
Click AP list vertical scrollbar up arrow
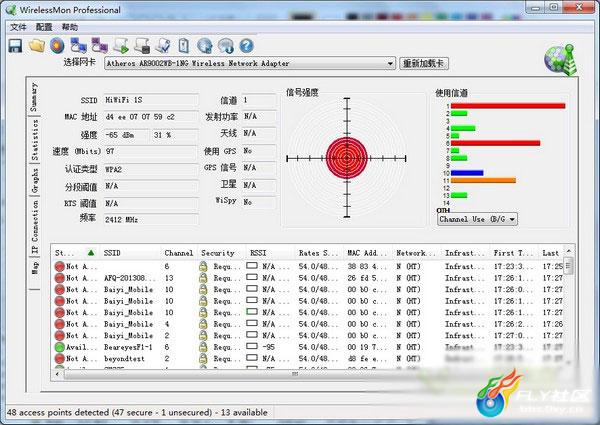pyautogui.click(x=569, y=251)
